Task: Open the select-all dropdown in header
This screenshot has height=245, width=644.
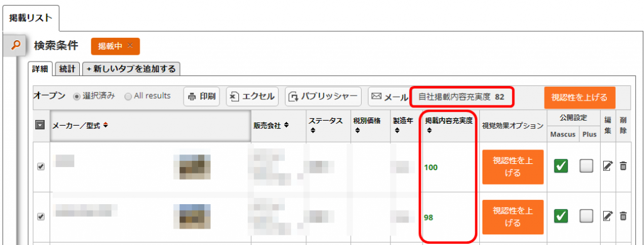Action: pyautogui.click(x=40, y=126)
